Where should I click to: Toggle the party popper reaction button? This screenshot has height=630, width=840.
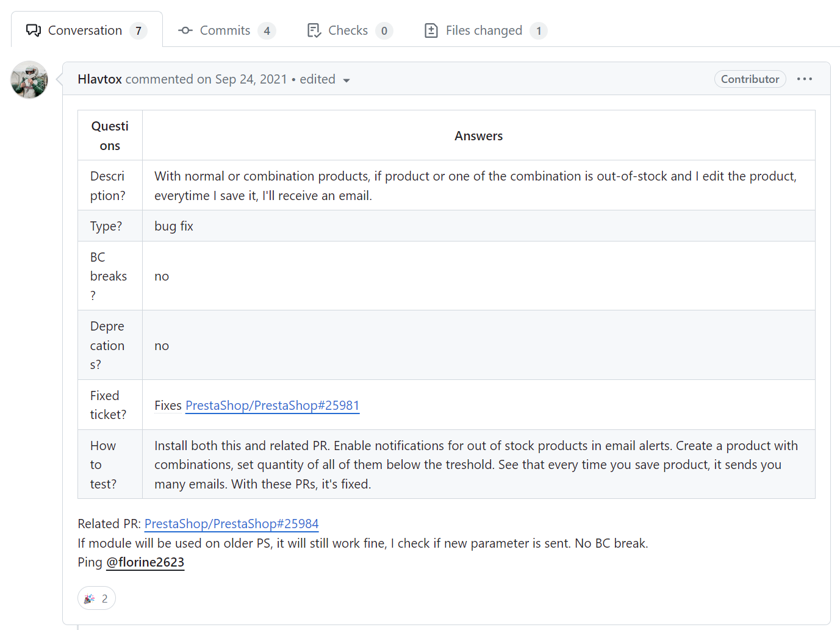tap(96, 598)
